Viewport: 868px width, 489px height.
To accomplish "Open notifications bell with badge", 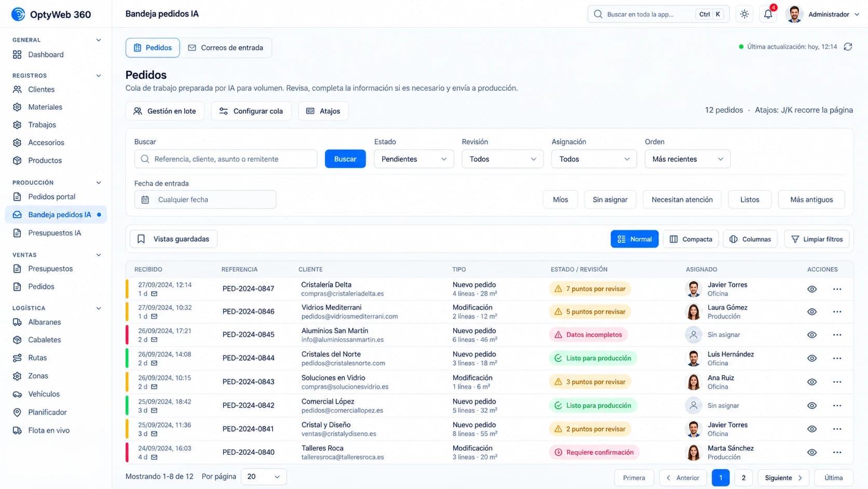I will pyautogui.click(x=768, y=15).
